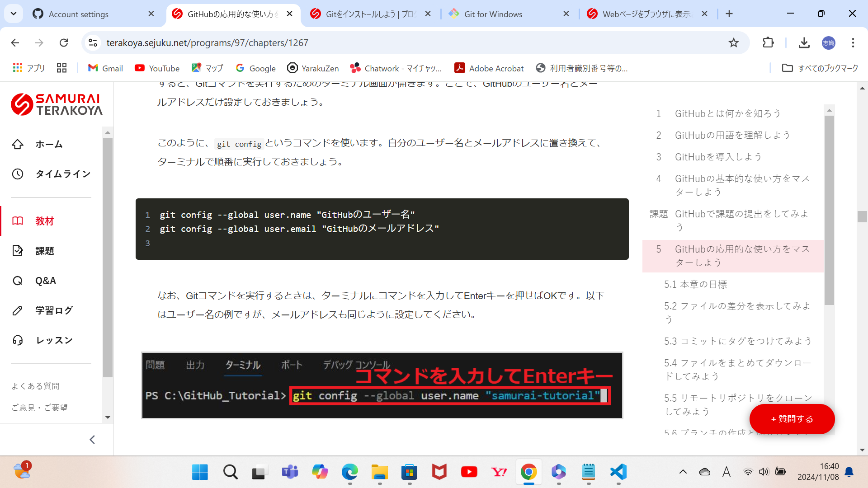Click the 教材 book icon
Viewport: 868px width, 488px height.
coord(18,221)
